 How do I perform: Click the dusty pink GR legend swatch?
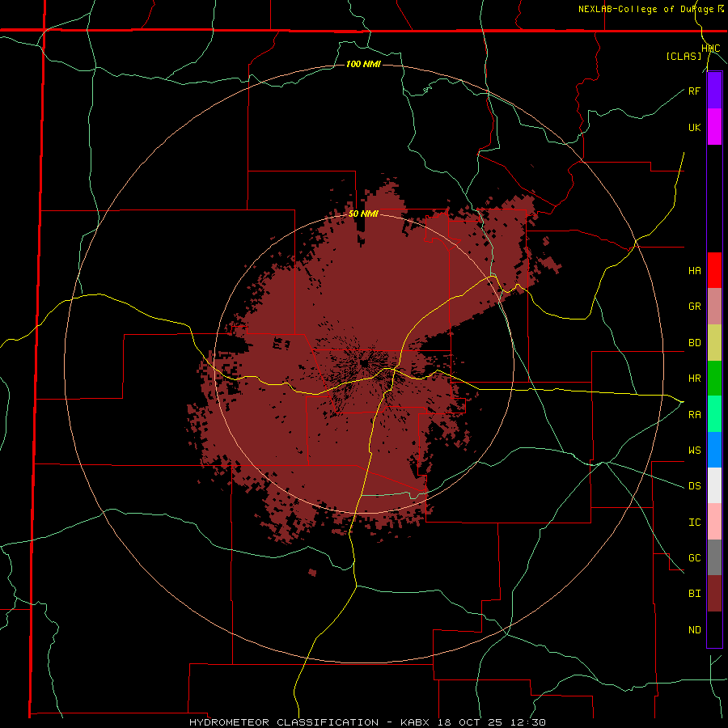pos(714,307)
